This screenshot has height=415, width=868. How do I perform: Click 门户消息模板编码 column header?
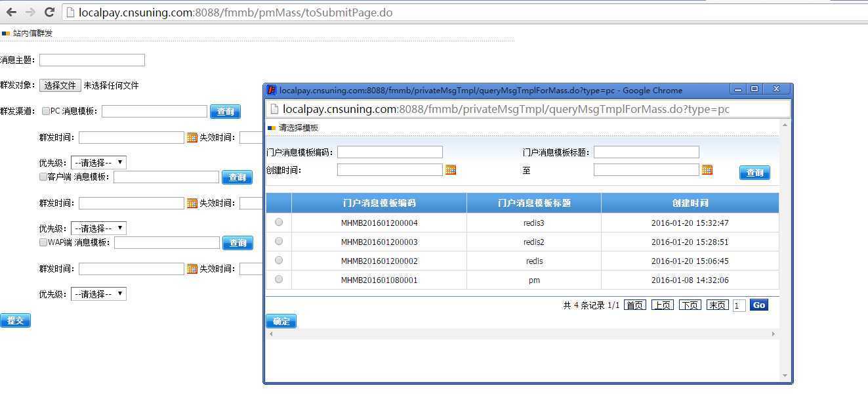(x=379, y=203)
